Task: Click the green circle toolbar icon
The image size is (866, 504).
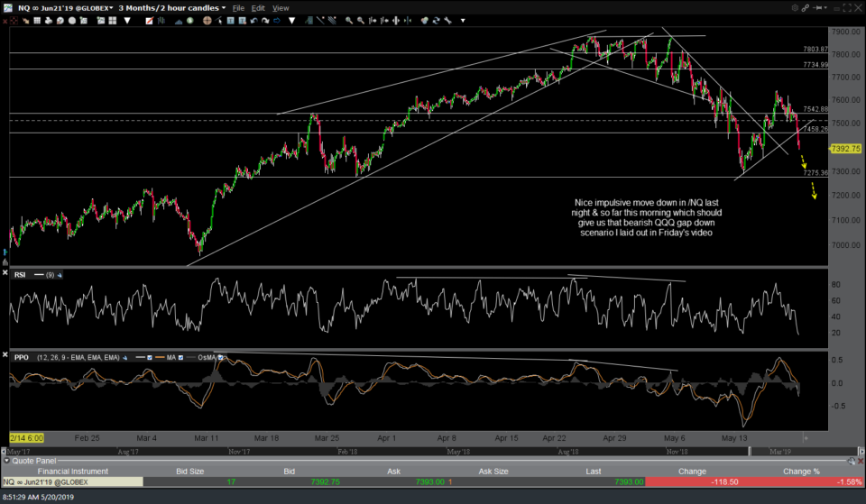Action: coord(190,21)
